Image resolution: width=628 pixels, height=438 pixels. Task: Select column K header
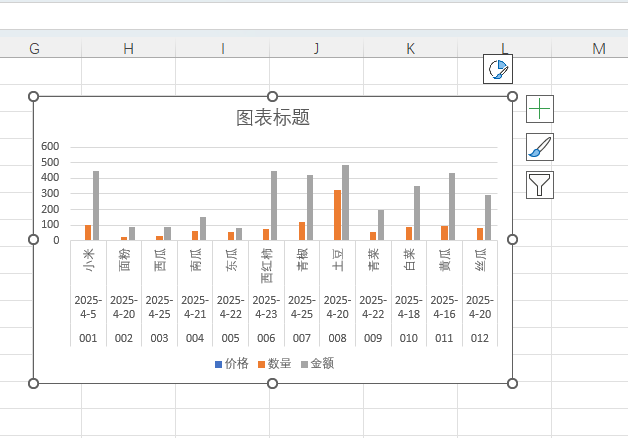pos(411,48)
